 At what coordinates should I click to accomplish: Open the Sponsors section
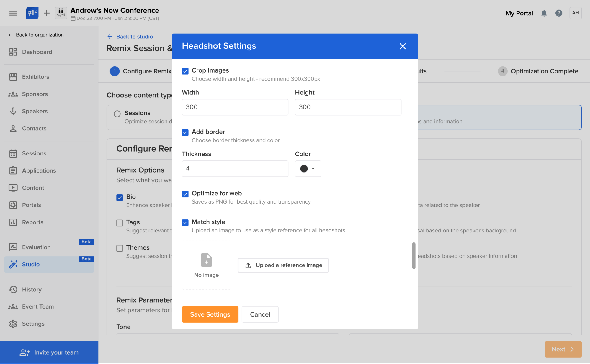13,94
